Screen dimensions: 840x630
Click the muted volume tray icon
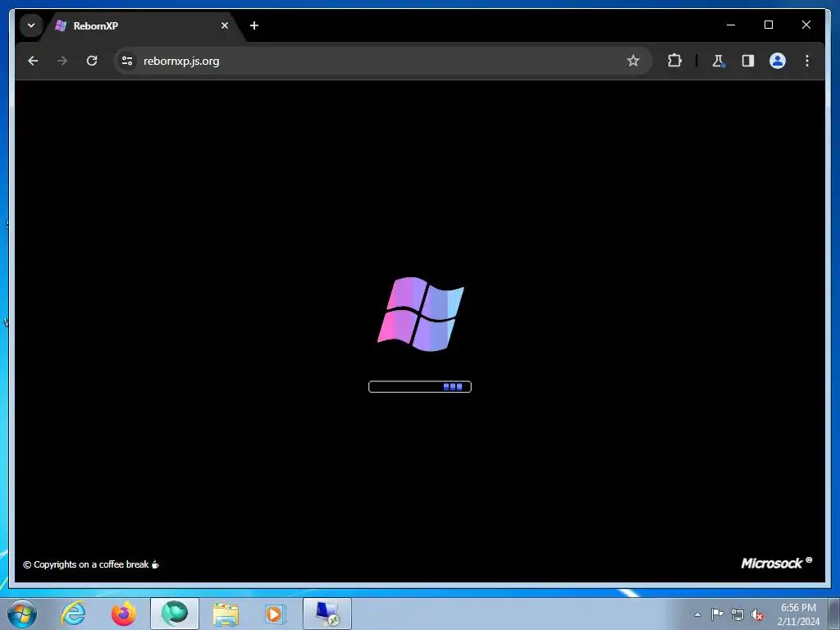(757, 614)
